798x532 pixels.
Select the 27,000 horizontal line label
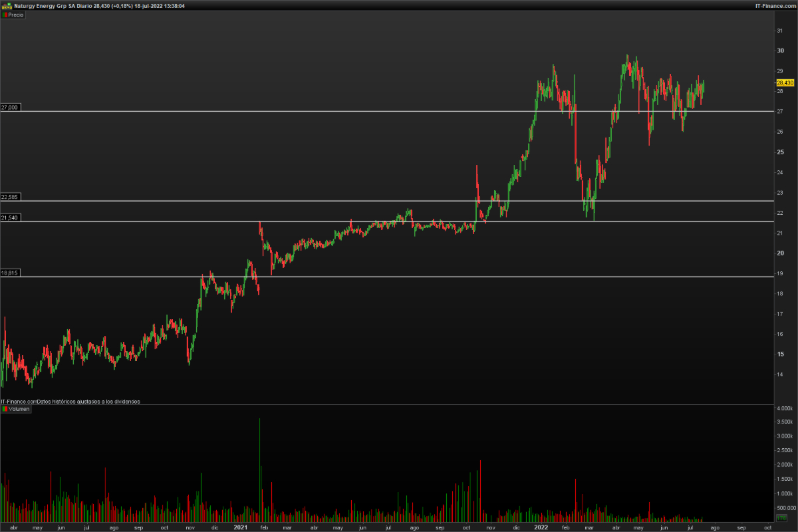[11, 107]
